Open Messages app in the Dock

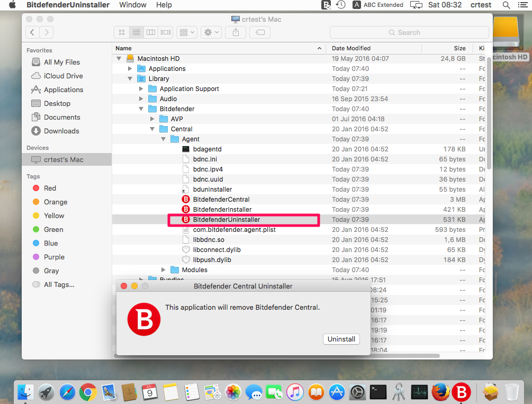(x=254, y=392)
